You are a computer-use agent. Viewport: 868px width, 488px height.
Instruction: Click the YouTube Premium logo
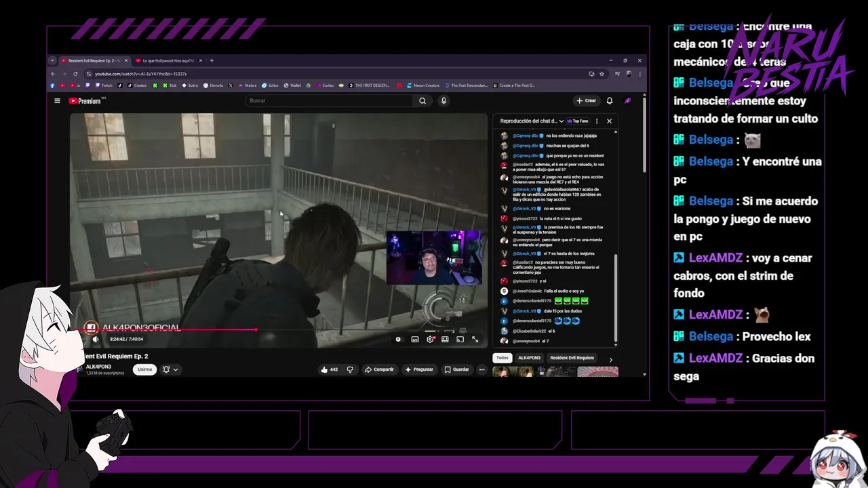click(x=85, y=101)
